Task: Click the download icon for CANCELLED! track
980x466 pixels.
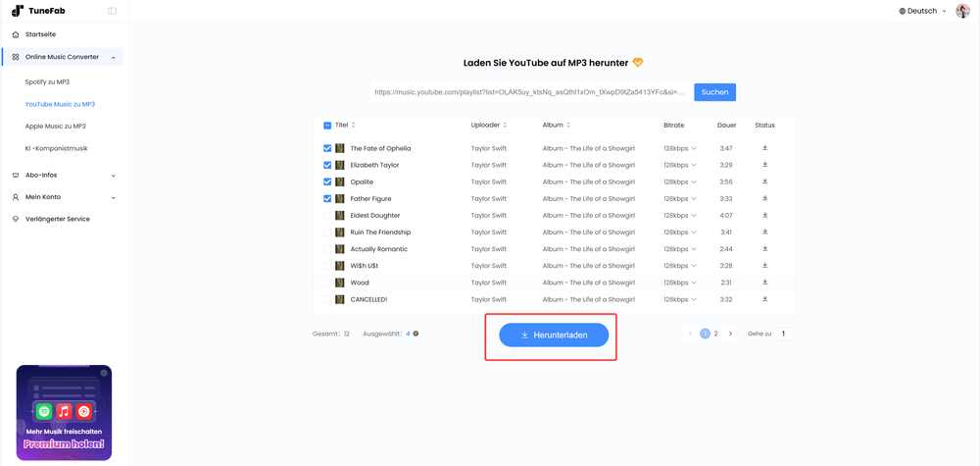Action: pyautogui.click(x=764, y=299)
